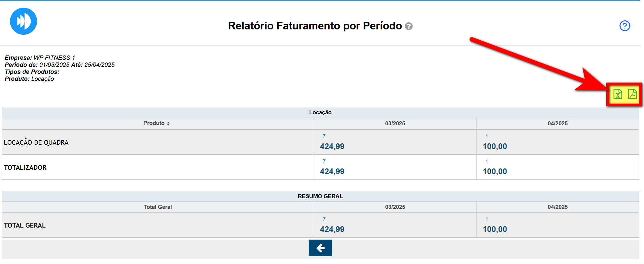Viewport: 644px width, 264px height.
Task: Export the report to Excel
Action: [x=618, y=94]
